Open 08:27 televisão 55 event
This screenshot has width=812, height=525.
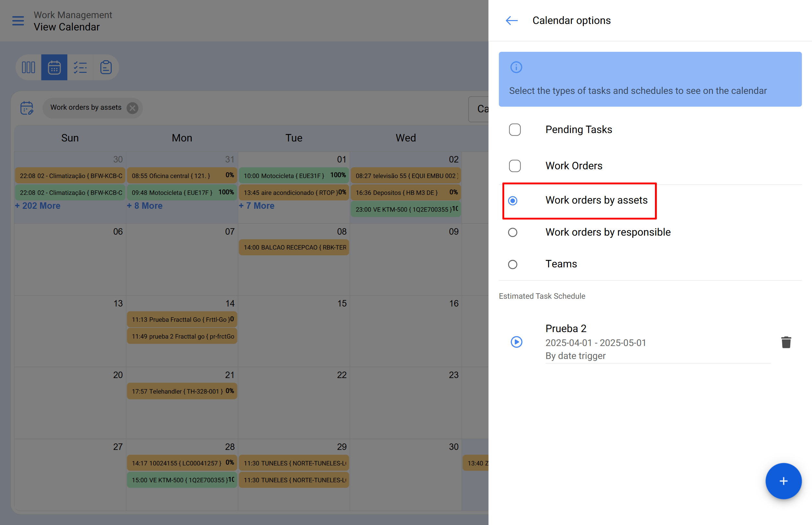(406, 175)
